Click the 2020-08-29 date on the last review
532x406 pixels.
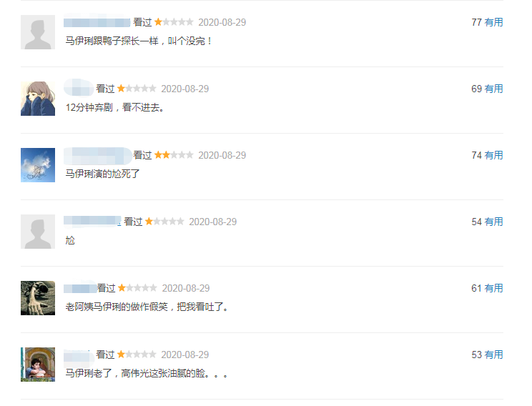(185, 355)
